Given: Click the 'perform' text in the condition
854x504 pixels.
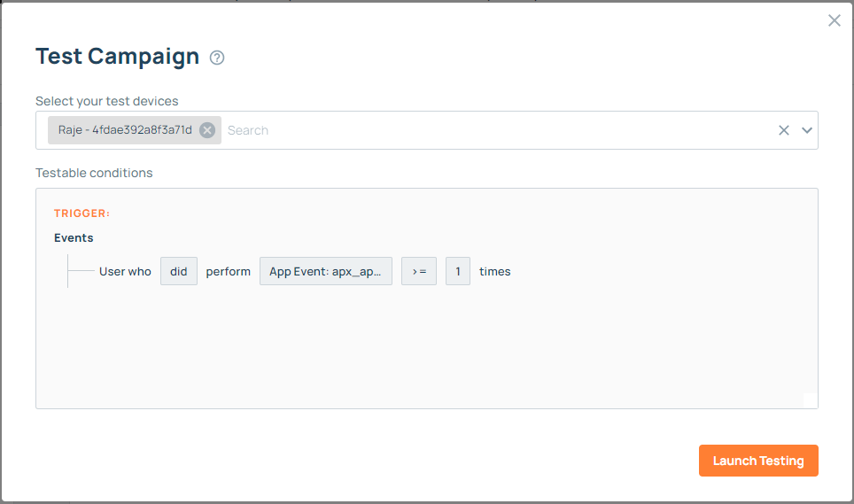Looking at the screenshot, I should click(229, 271).
